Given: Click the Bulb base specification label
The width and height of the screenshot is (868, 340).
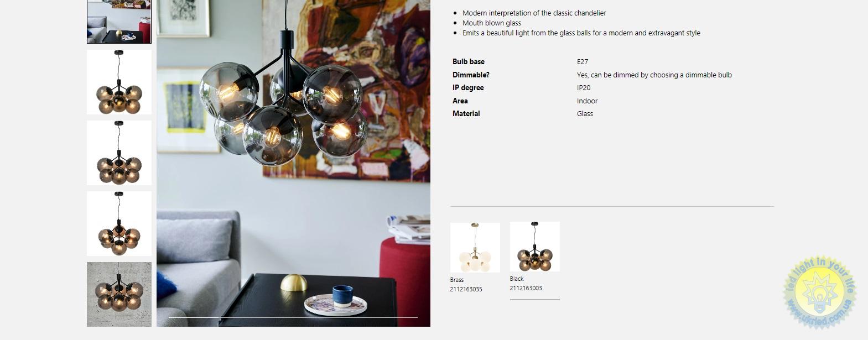Looking at the screenshot, I should click(469, 62).
